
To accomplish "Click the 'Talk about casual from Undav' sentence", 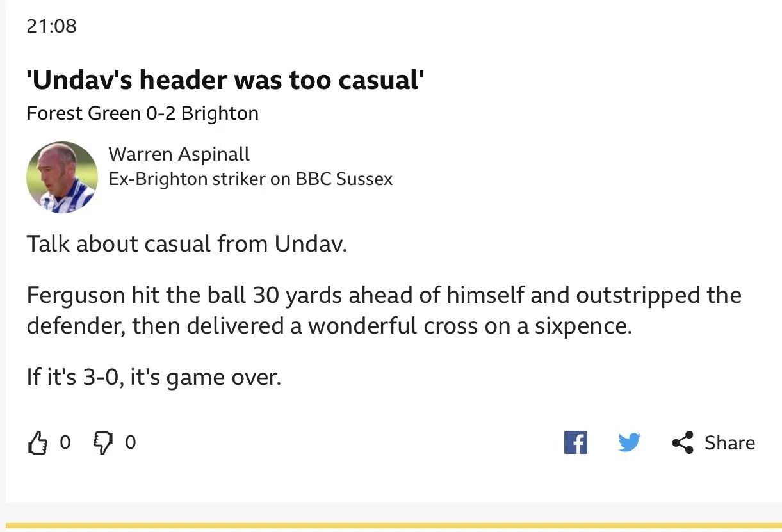I will coord(186,244).
